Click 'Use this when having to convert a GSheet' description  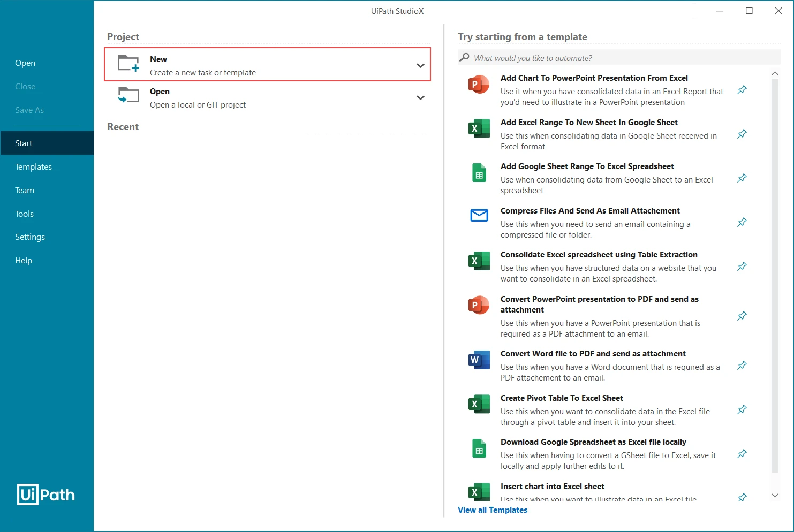(608, 461)
